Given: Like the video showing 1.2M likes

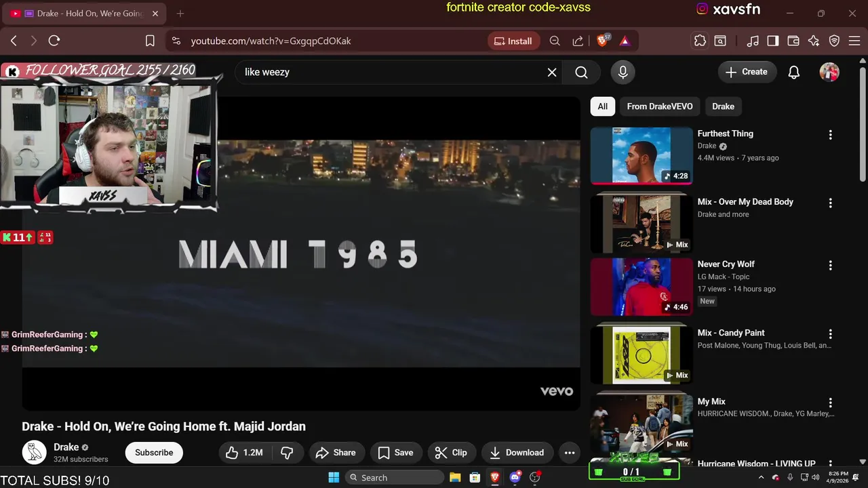Looking at the screenshot, I should (244, 452).
